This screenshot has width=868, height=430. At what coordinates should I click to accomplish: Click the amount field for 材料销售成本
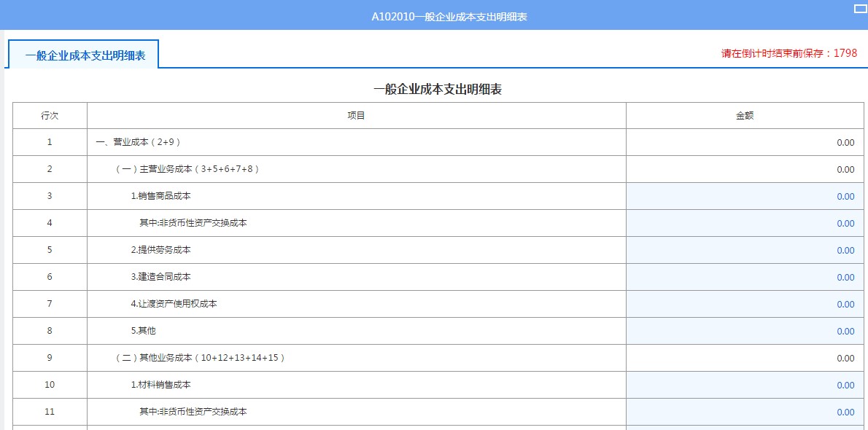click(744, 385)
